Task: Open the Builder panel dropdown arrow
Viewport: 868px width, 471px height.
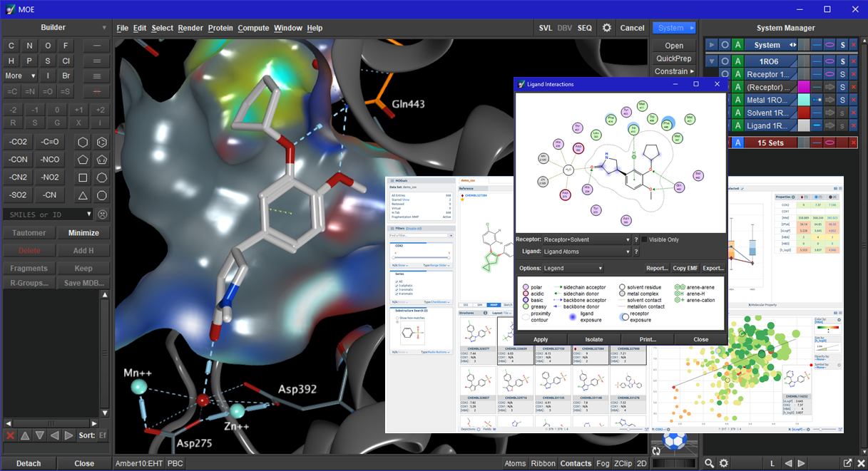Action: click(105, 28)
